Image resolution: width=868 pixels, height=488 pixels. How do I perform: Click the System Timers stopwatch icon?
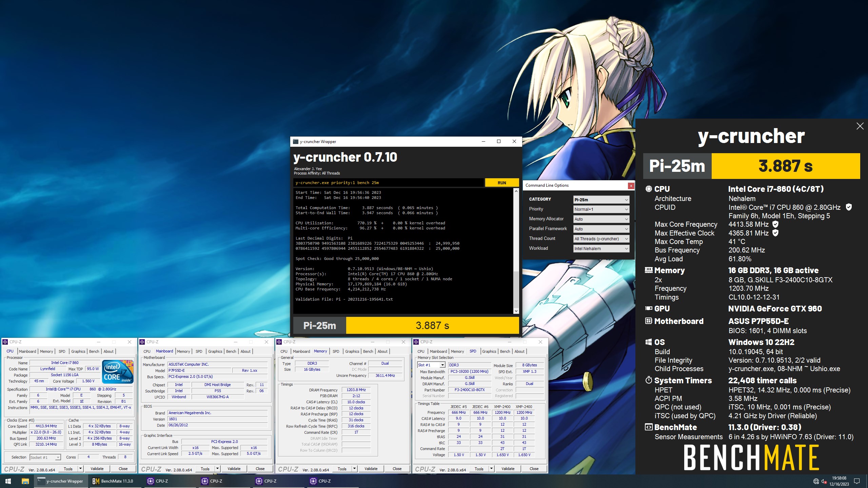[649, 380]
